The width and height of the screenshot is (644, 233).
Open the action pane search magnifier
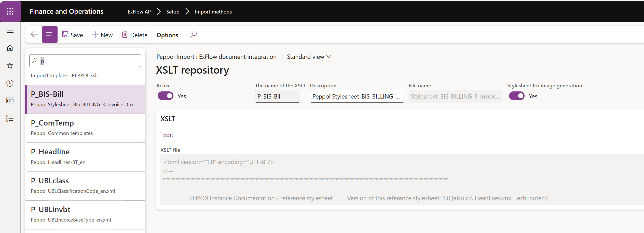(194, 34)
